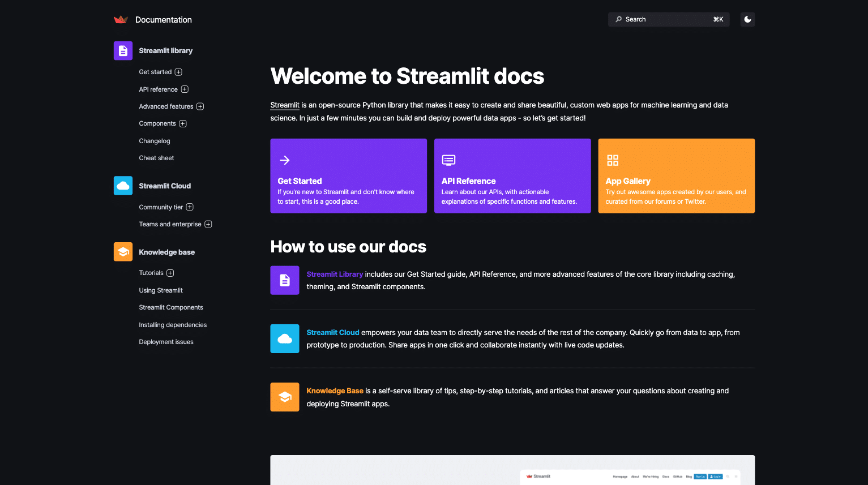The width and height of the screenshot is (868, 485).
Task: Focus the Search input field
Action: [x=669, y=19]
